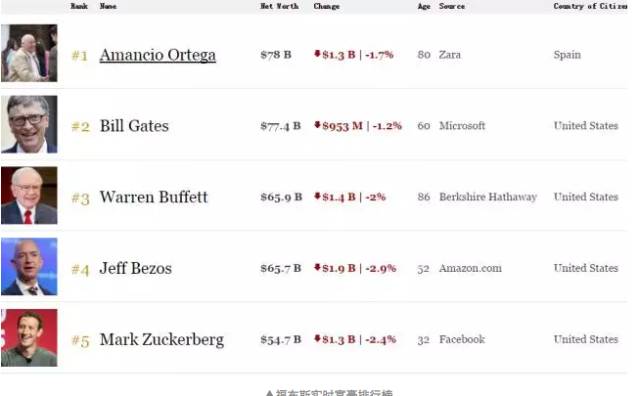The width and height of the screenshot is (640, 396).
Task: Select Warren Buffett's name entry
Action: (x=154, y=197)
